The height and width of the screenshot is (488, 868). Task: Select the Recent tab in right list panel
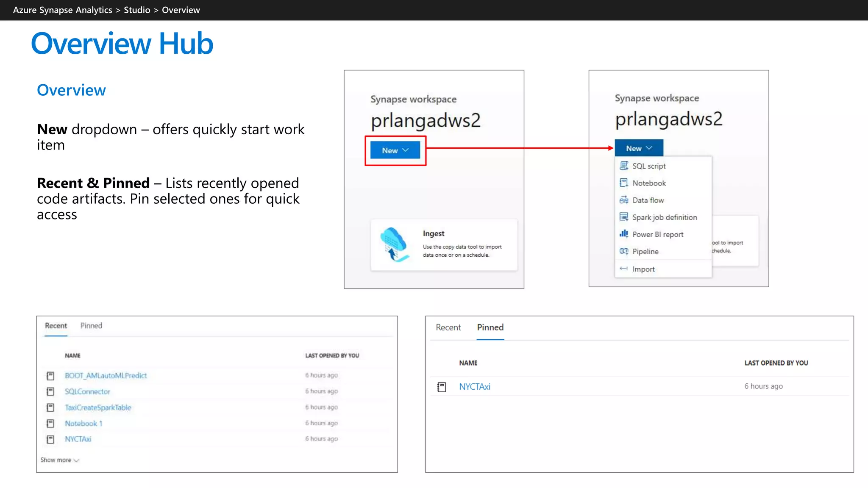tap(448, 327)
